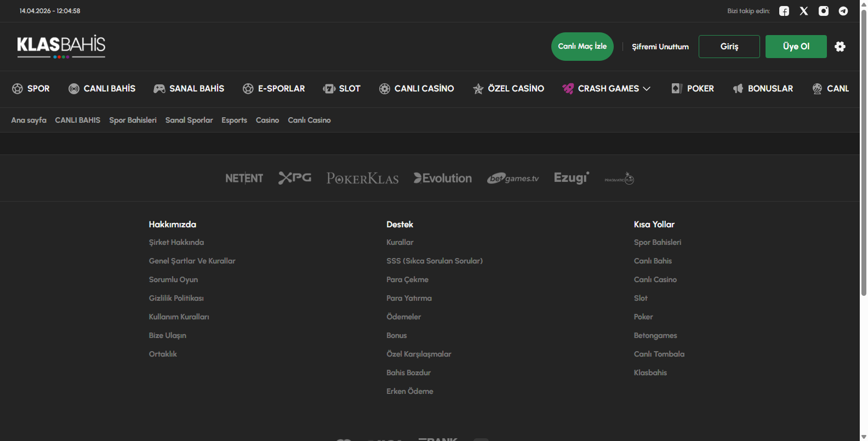Click the betgames.tv provider logo
The width and height of the screenshot is (868, 441).
pos(513,179)
